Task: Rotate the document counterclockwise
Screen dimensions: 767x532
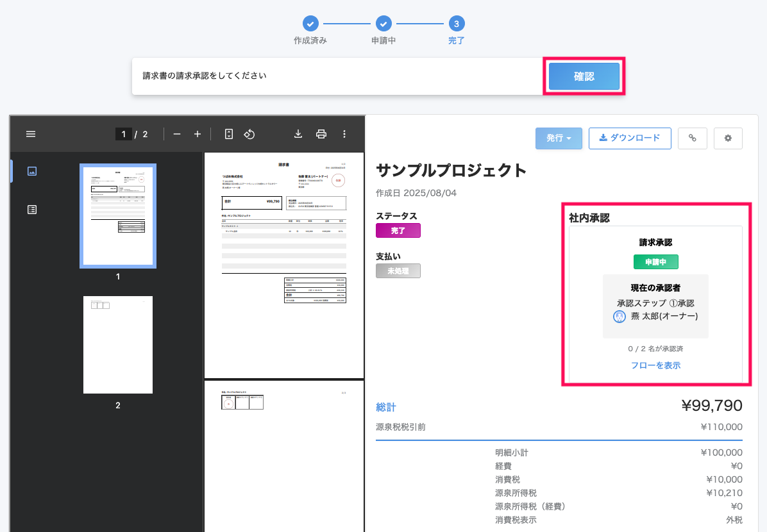Action: 249,134
